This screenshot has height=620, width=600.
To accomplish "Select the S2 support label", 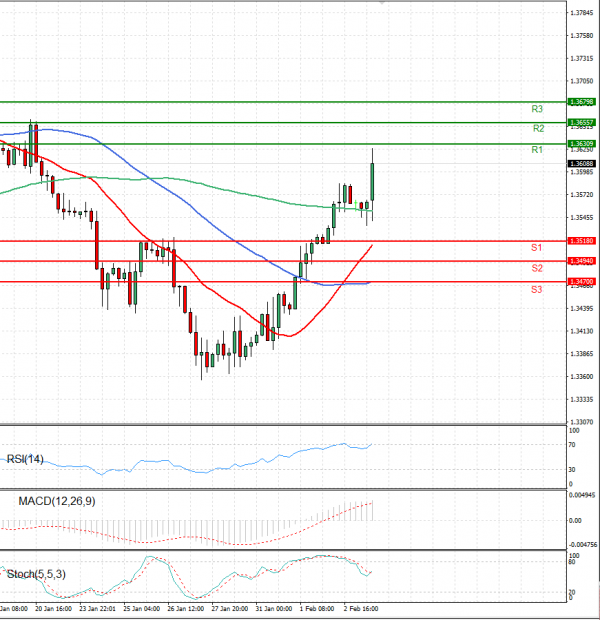I will (537, 268).
